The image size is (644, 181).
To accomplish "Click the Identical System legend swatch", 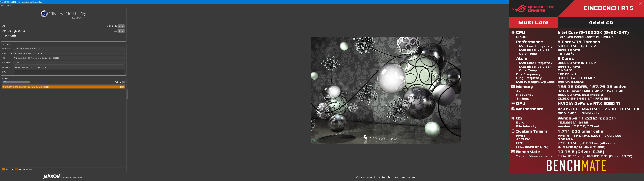I will 16,169.
